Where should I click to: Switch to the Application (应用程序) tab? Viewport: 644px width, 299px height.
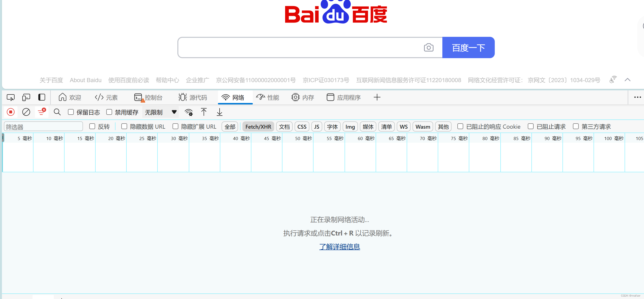(344, 97)
